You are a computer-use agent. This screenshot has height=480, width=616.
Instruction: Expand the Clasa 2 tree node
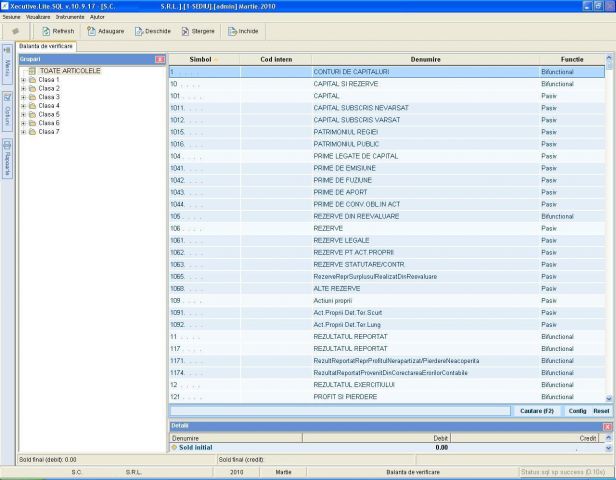[24, 88]
